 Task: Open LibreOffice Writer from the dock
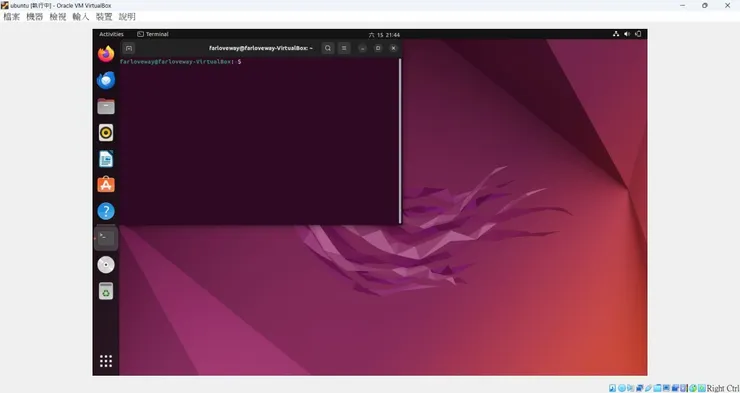106,159
